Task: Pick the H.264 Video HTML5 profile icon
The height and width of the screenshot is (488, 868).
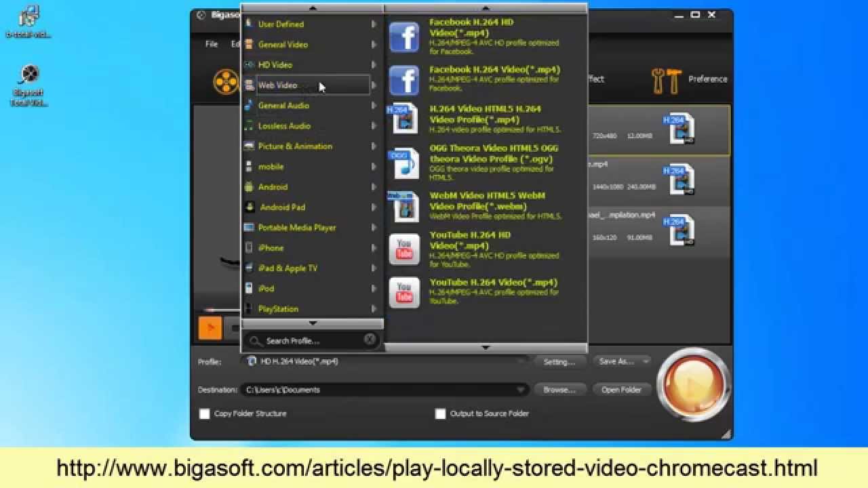Action: point(402,119)
